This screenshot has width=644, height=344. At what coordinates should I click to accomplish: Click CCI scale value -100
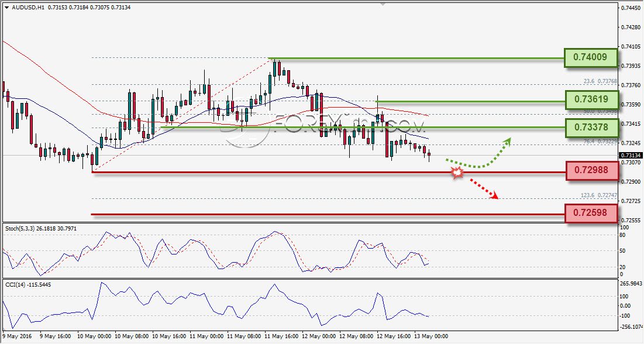(625, 316)
